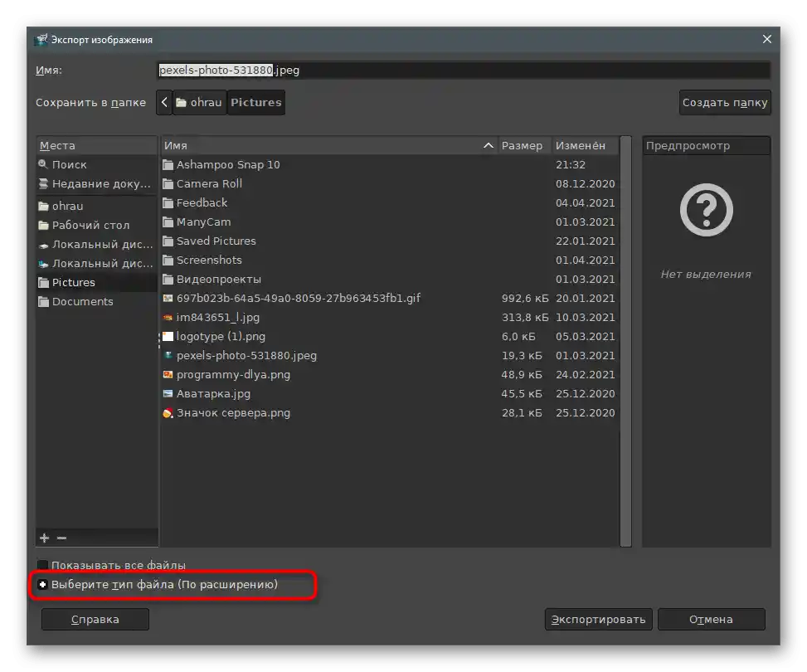Click the folder icon next to Feedback

[168, 203]
